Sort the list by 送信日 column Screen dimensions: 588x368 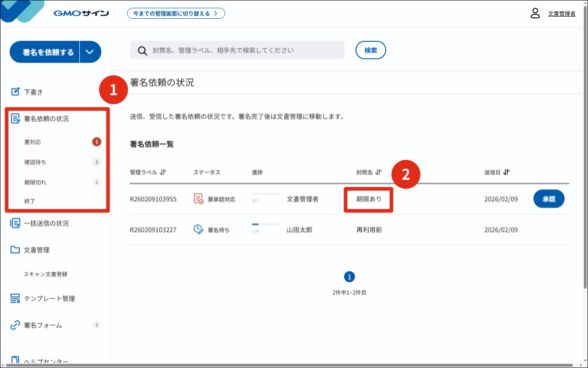[506, 173]
